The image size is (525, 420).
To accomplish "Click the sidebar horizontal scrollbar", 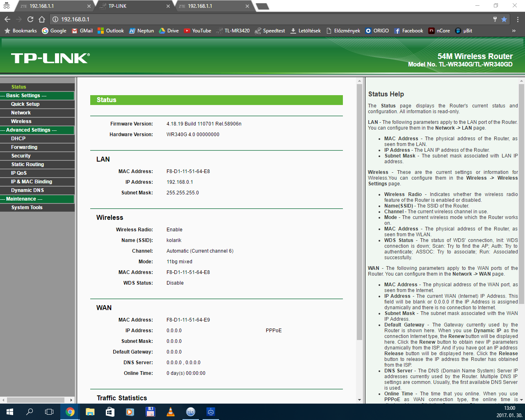I will pos(36,400).
